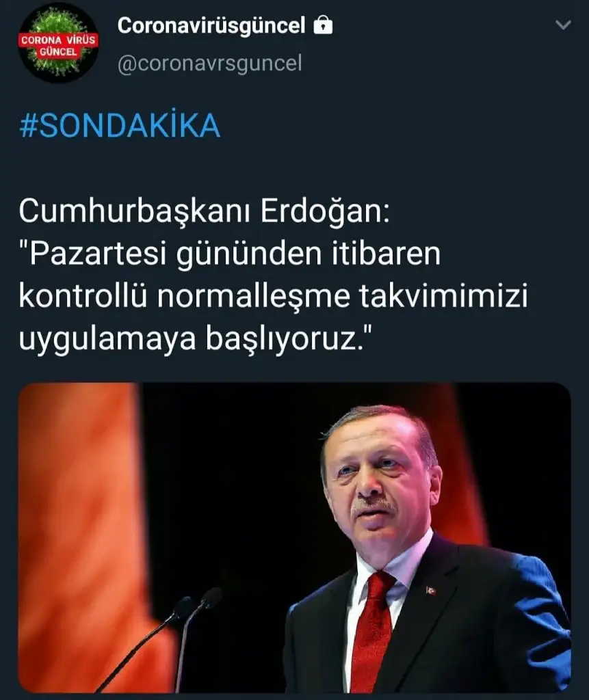The image size is (589, 700).
Task: Tap the "kontrollü normalleşme takvimimizi" line
Action: tap(274, 295)
